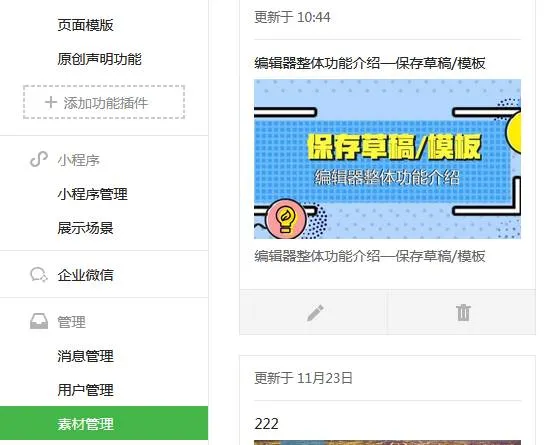Image resolution: width=548 pixels, height=445 pixels.
Task: Click the trash delete icon
Action: point(463,313)
